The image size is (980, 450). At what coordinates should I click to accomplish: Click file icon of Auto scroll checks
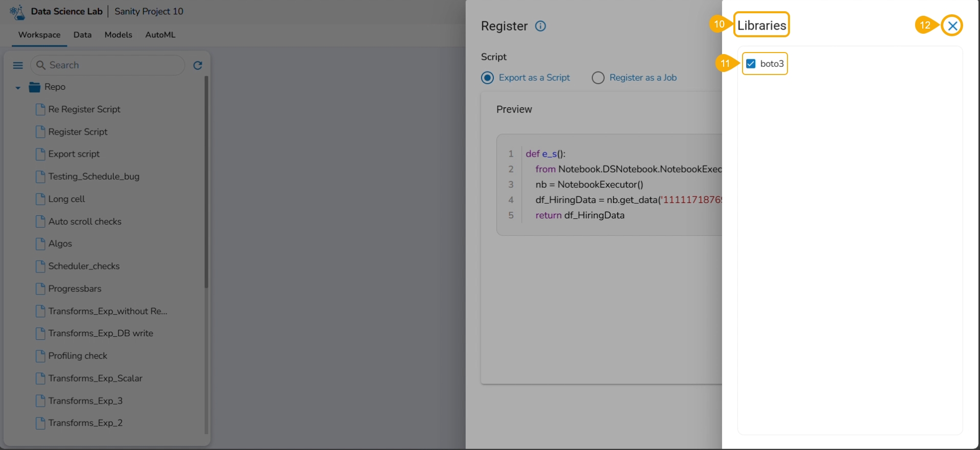[x=40, y=221]
